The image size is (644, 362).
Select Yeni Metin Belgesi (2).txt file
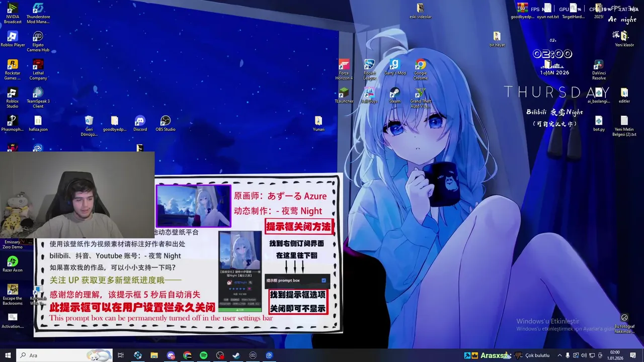(624, 126)
